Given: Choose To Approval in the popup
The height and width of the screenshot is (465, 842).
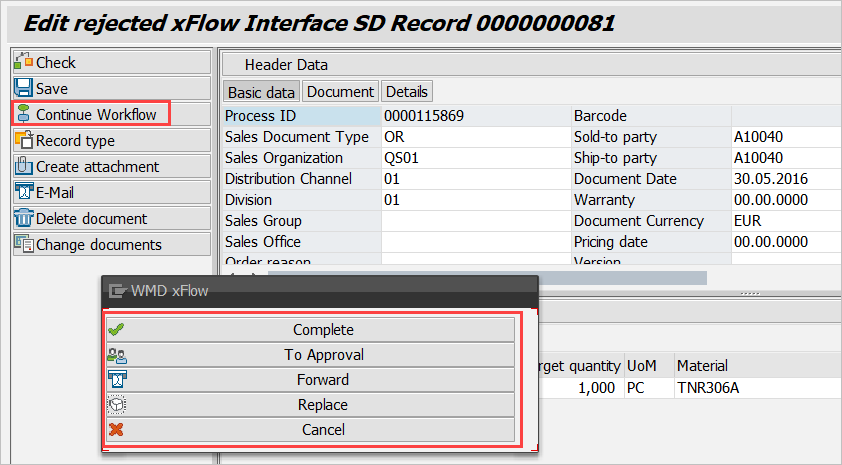Looking at the screenshot, I should point(322,355).
